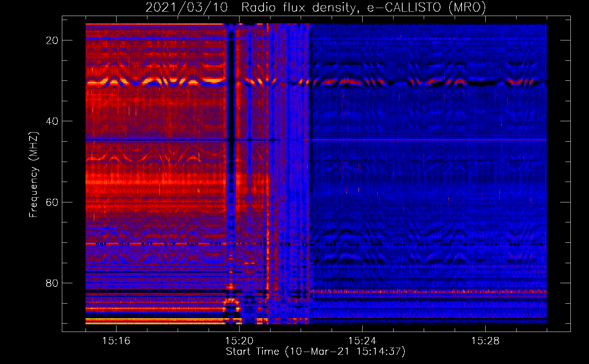Click the "Frequency (MHZ)" axis label
This screenshot has height=364, width=589.
point(33,174)
